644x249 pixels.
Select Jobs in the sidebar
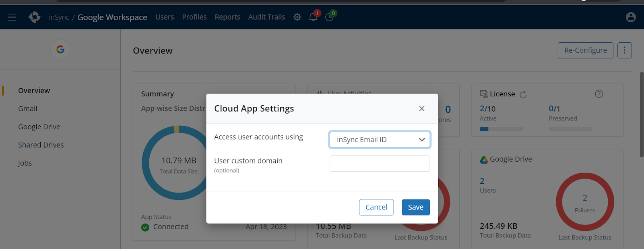pos(25,163)
